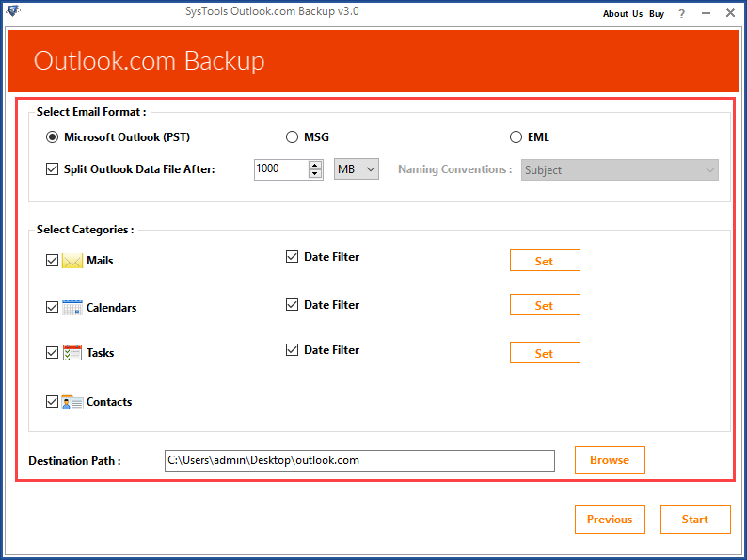The height and width of the screenshot is (560, 747).
Task: Click Browse to choose destination folder
Action: [610, 460]
